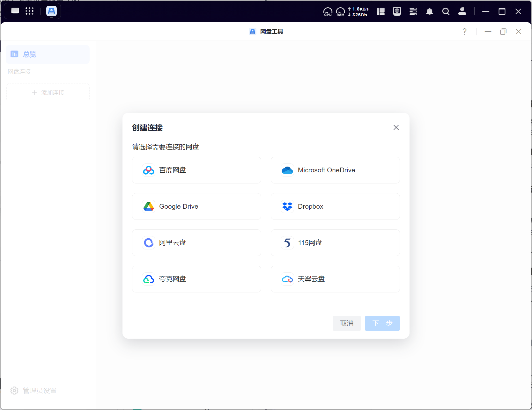Select the 115网盘 option

[335, 243]
